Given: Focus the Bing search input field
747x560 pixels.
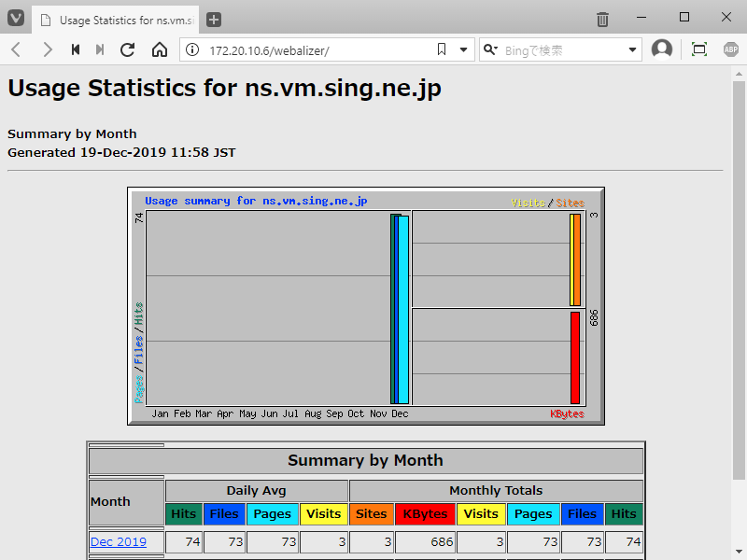Looking at the screenshot, I should click(560, 49).
